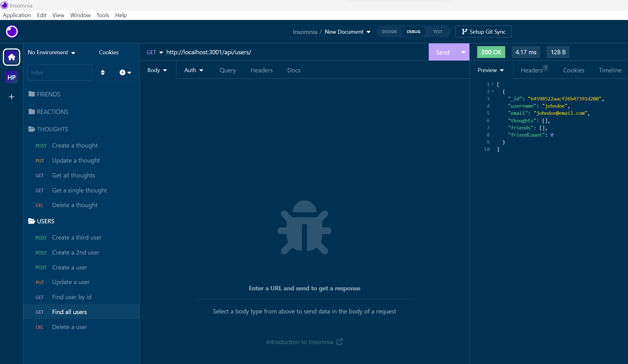This screenshot has height=364, width=628.
Task: Click the Insomnia logo in the top bar
Action: (x=12, y=32)
